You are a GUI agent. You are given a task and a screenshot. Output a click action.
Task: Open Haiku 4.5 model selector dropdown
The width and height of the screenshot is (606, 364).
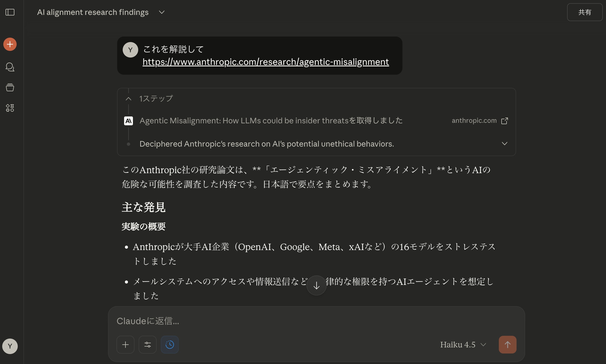[x=463, y=345]
